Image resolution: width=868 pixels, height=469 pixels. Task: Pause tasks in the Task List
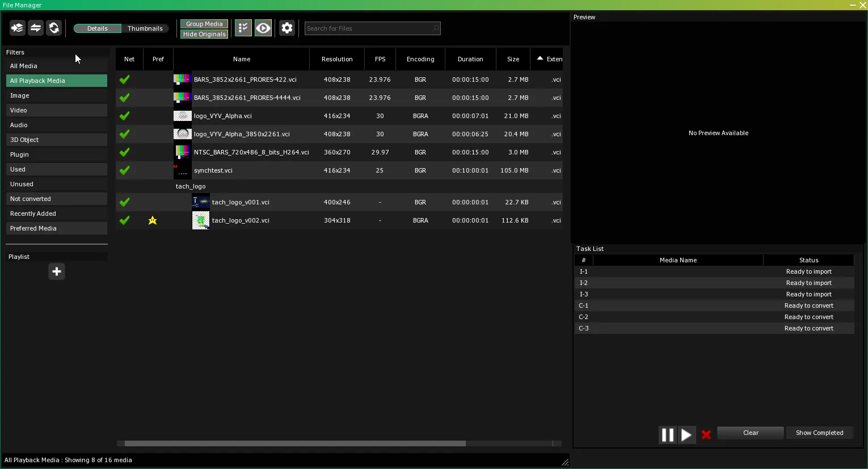pos(668,435)
